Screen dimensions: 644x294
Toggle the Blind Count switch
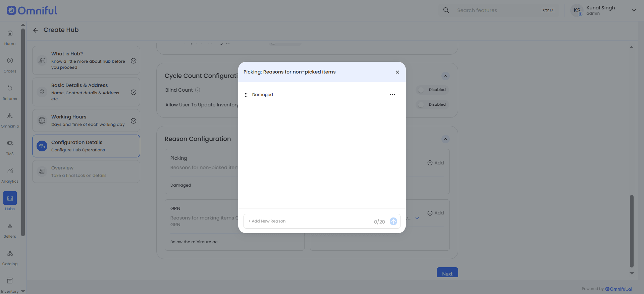[x=421, y=90]
